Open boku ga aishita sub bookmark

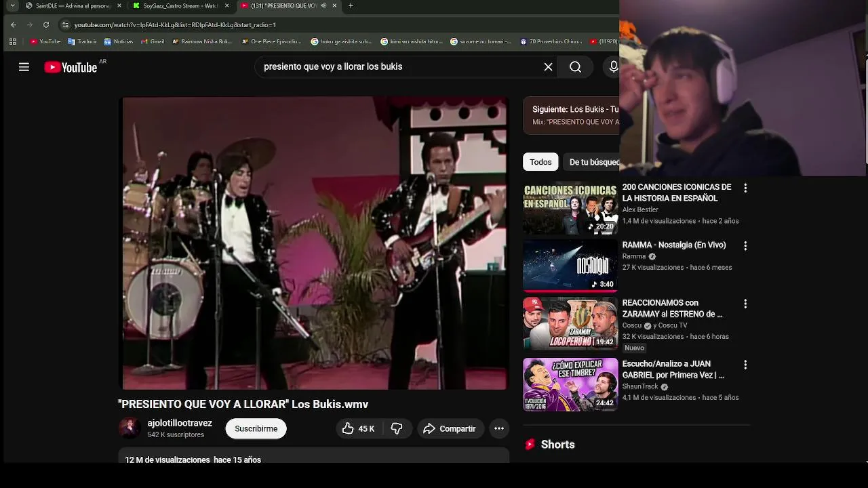pos(341,41)
